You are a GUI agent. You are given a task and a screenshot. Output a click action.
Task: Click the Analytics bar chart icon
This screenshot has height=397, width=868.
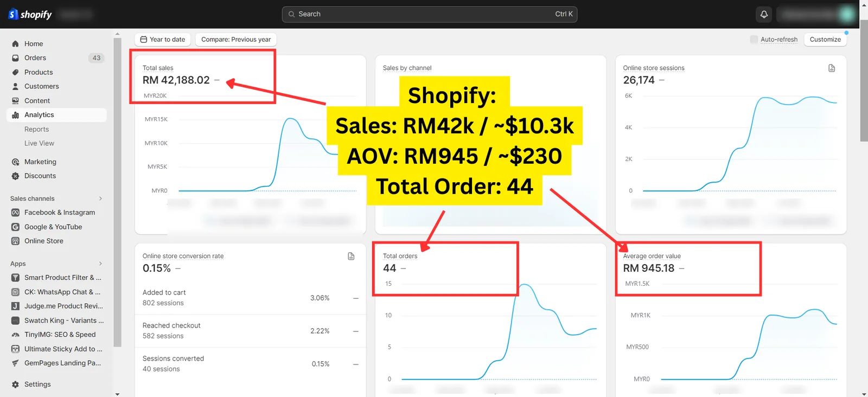(x=15, y=115)
